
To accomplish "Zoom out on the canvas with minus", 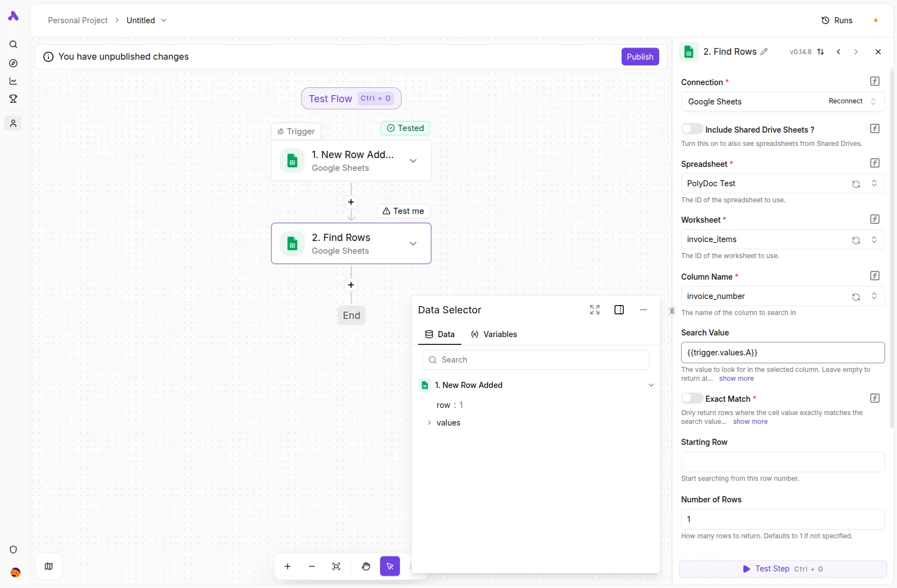I will [x=312, y=566].
